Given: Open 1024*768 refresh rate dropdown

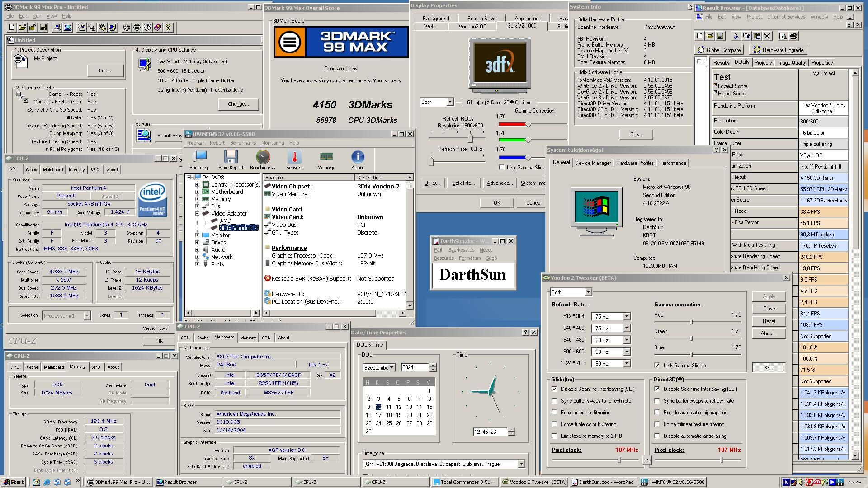Looking at the screenshot, I should click(627, 364).
